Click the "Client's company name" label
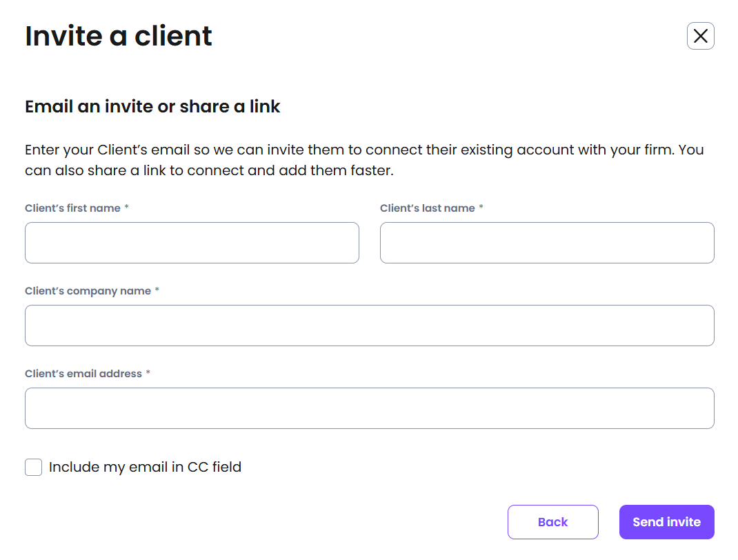The width and height of the screenshot is (738, 560). pos(88,291)
